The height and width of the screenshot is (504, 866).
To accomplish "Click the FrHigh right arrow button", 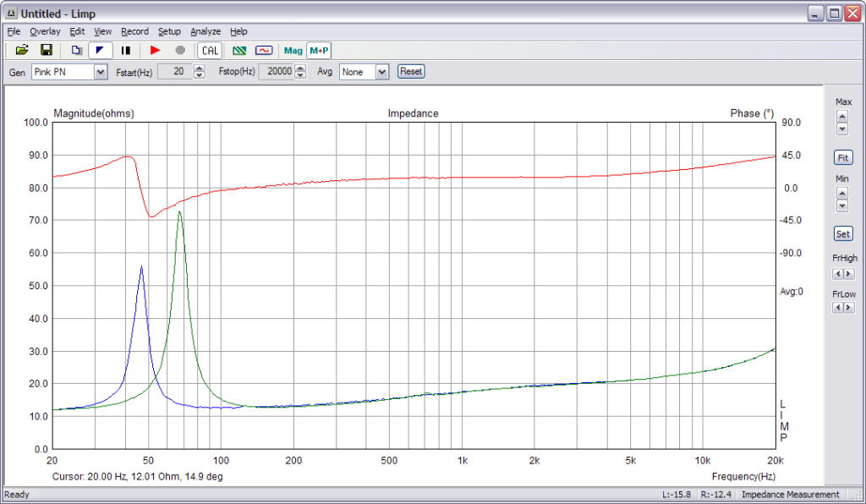I will (848, 274).
